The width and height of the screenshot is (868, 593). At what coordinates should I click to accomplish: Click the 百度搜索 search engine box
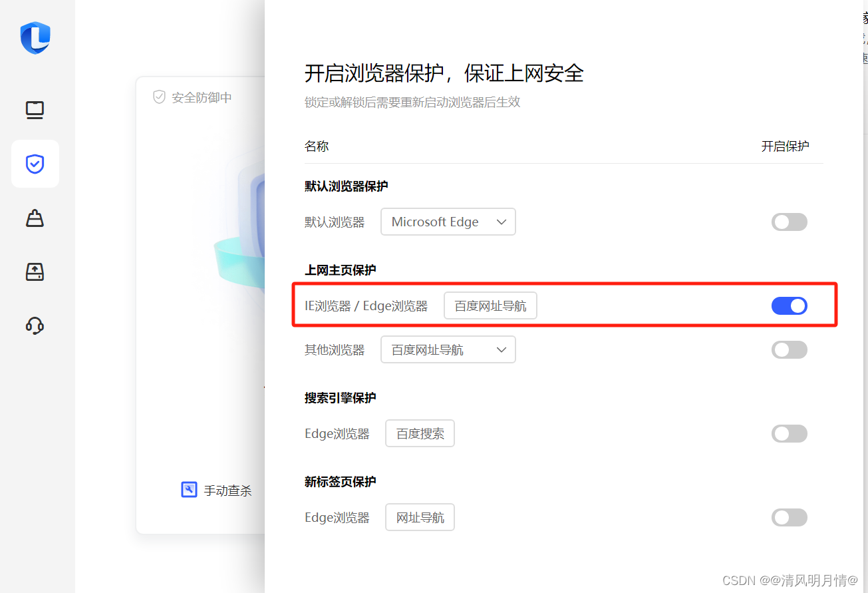point(420,433)
